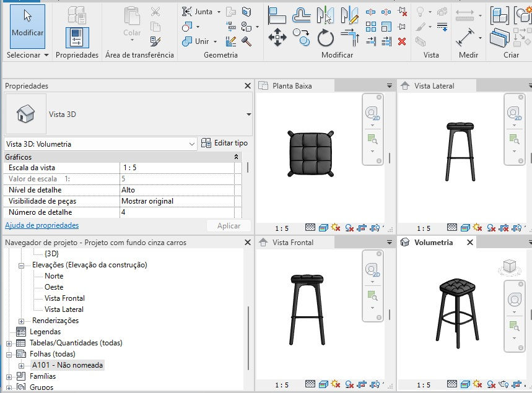Toggle crop view icon in Vista Frontal view bar

362,384
